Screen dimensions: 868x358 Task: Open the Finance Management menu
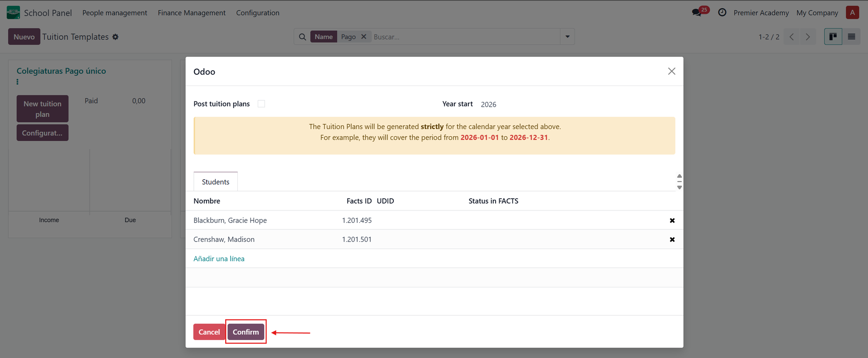[191, 13]
